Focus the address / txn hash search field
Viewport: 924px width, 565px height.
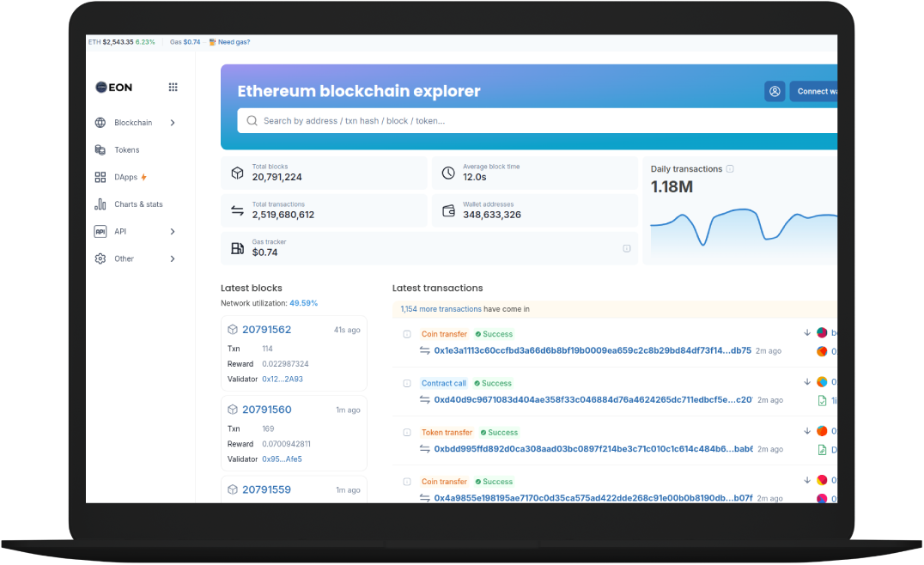(x=538, y=121)
